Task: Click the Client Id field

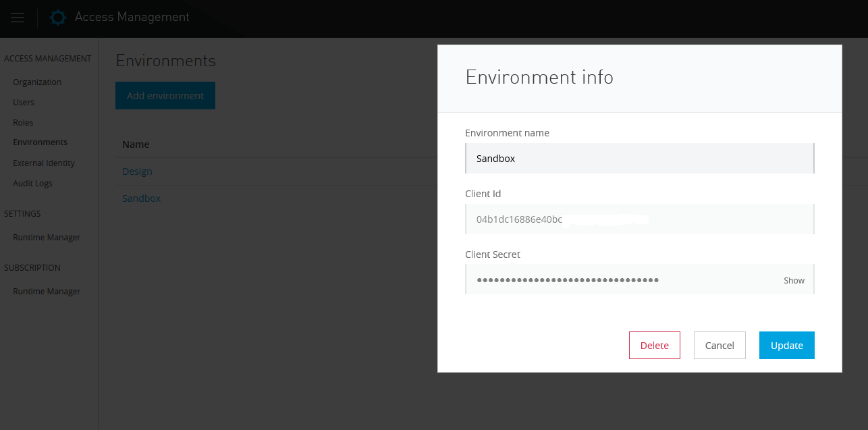Action: tap(640, 219)
